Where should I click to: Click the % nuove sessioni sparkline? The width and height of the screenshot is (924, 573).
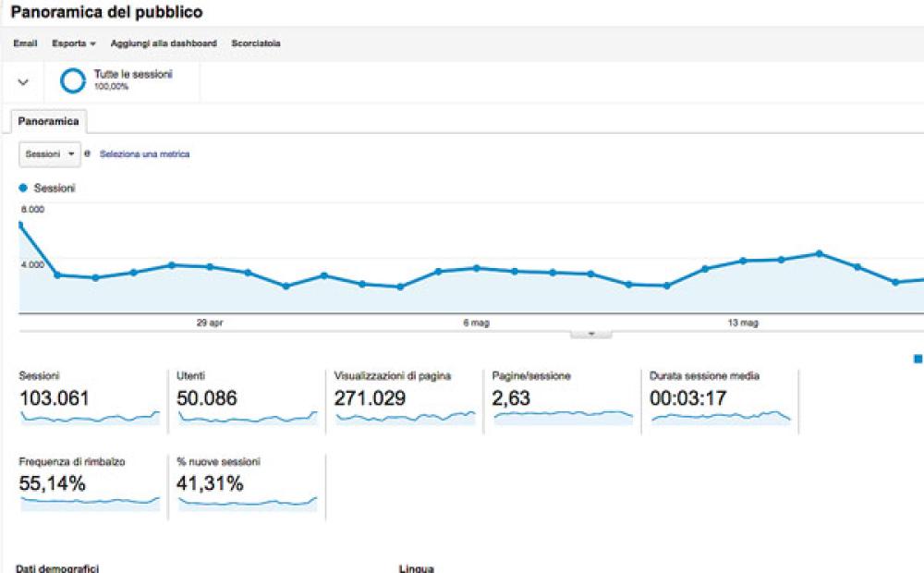click(x=247, y=502)
